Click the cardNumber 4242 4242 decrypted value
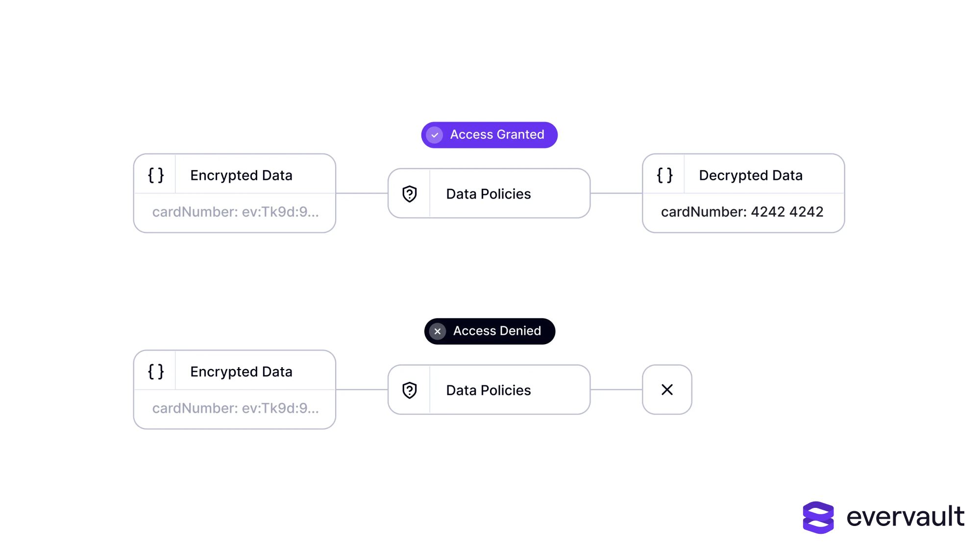Screen dimensions: 980x551 pos(742,212)
